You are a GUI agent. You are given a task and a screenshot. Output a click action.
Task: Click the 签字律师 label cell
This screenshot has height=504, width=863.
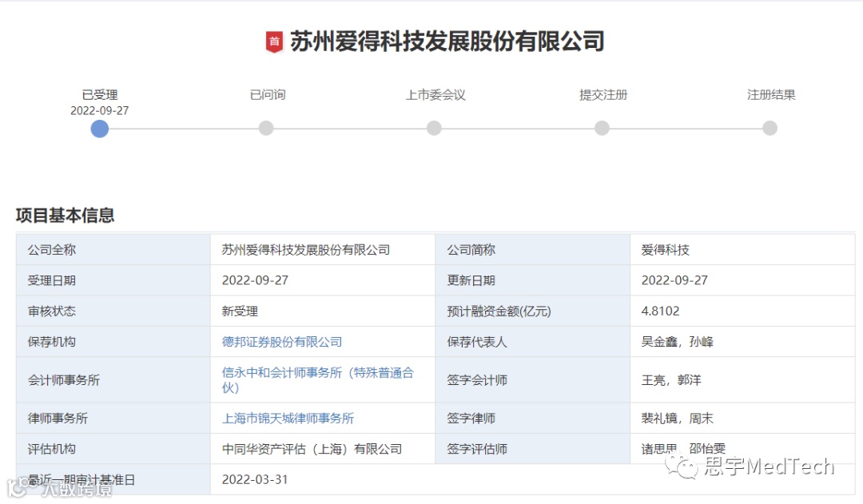[x=533, y=419]
